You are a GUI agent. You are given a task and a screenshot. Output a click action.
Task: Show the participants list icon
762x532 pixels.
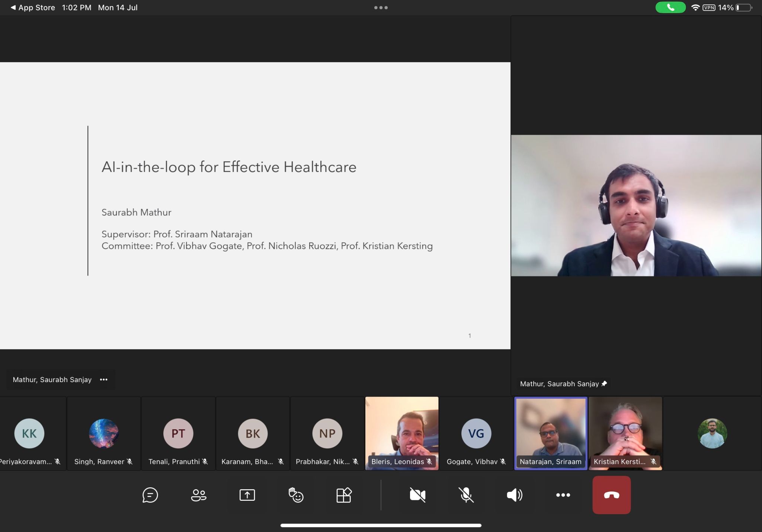(199, 495)
